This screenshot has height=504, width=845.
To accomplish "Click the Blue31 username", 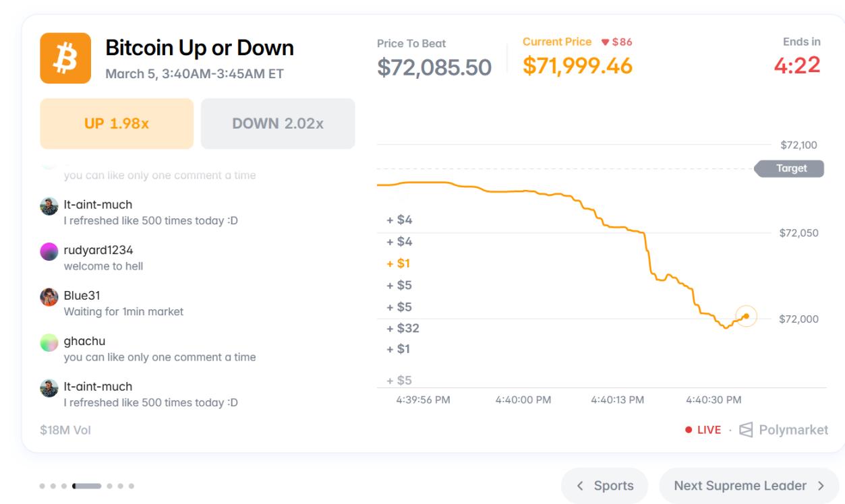I will point(82,296).
